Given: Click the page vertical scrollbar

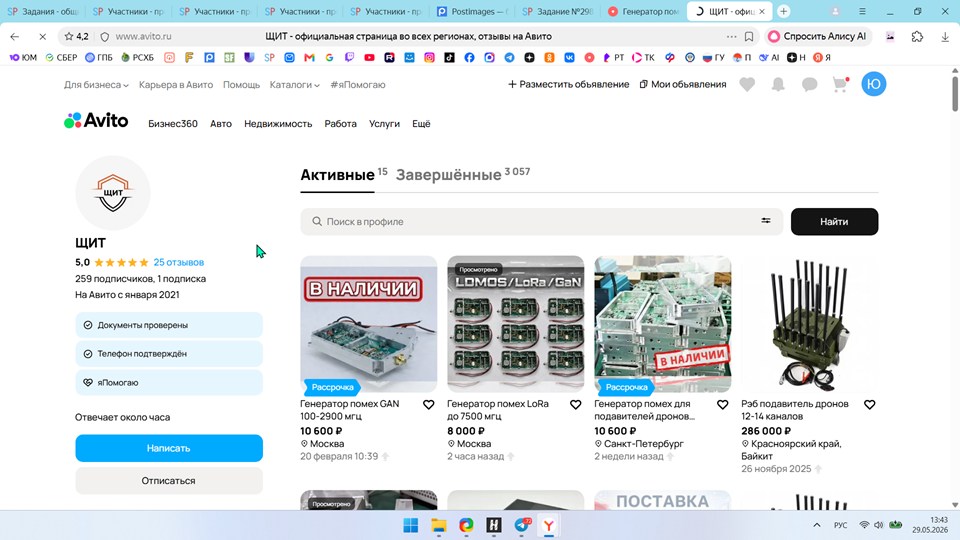Looking at the screenshot, I should (x=954, y=92).
